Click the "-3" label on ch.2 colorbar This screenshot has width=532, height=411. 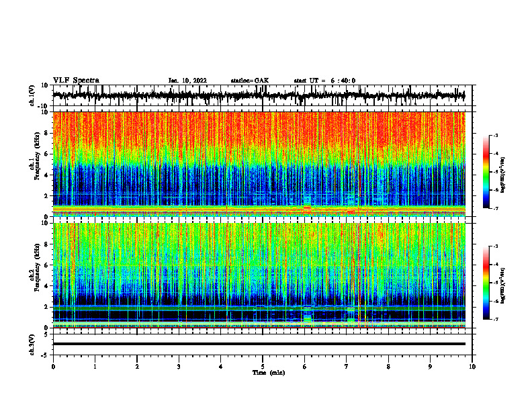(x=495, y=246)
